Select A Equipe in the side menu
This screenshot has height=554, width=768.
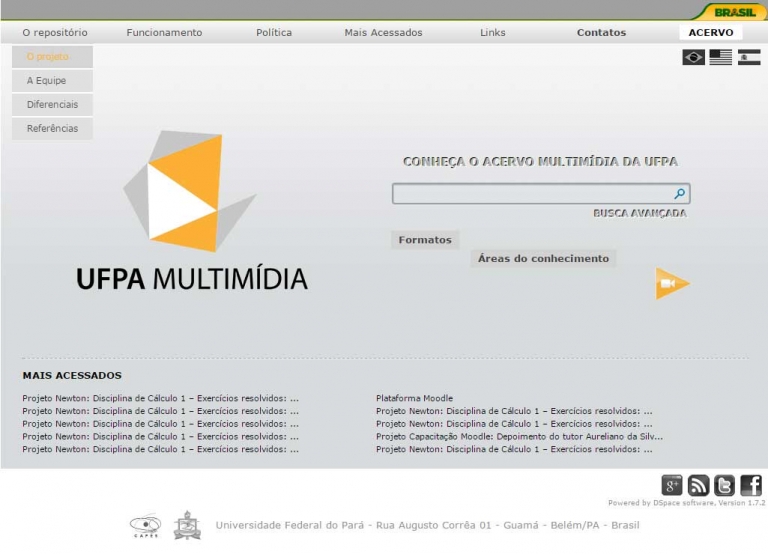pyautogui.click(x=52, y=81)
